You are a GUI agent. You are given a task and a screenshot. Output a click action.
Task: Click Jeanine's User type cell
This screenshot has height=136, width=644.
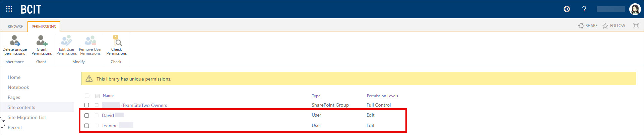316,125
